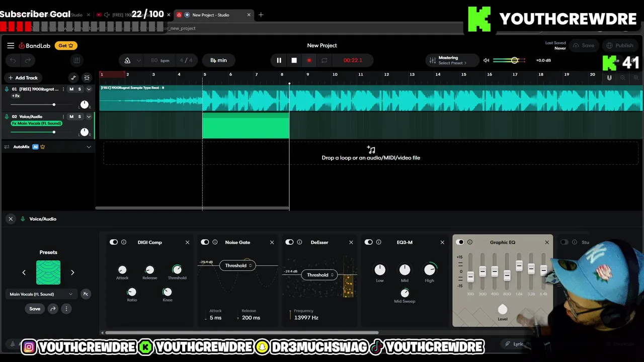
Task: Start recording with the red record button
Action: click(x=309, y=60)
